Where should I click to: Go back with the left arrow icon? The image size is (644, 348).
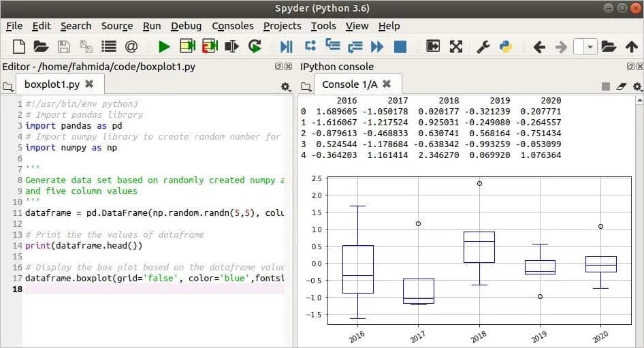click(x=539, y=47)
